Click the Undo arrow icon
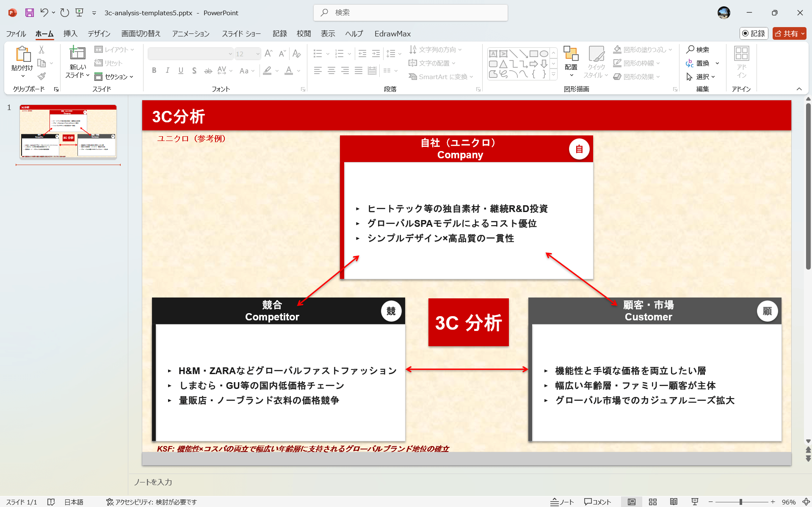 pyautogui.click(x=44, y=13)
